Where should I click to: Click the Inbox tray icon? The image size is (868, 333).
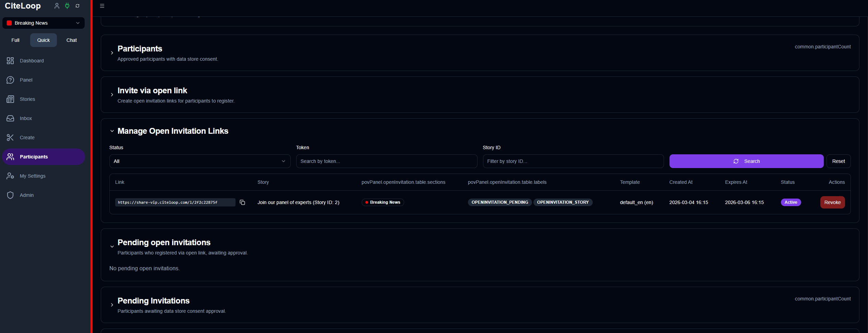tap(10, 118)
